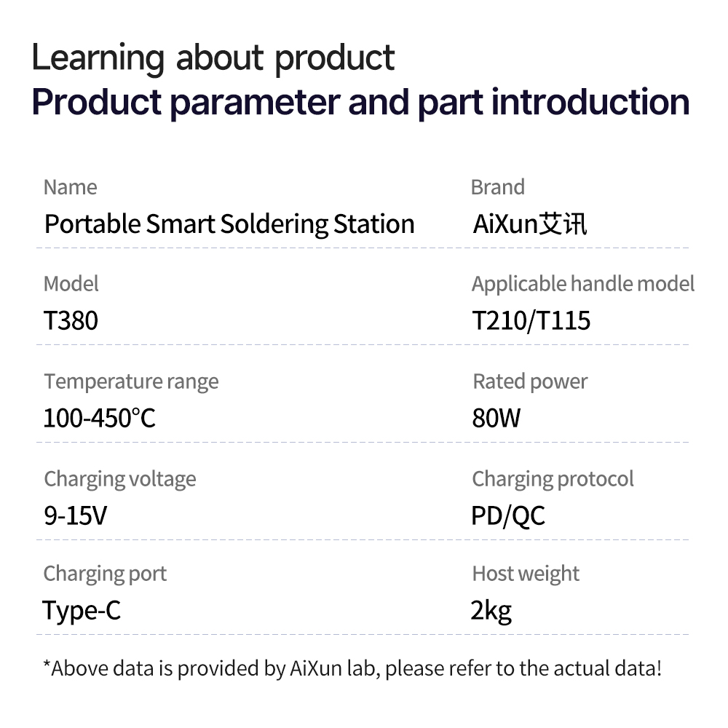Select the 'Model' label
Screen dimensions: 728x728
point(71,284)
